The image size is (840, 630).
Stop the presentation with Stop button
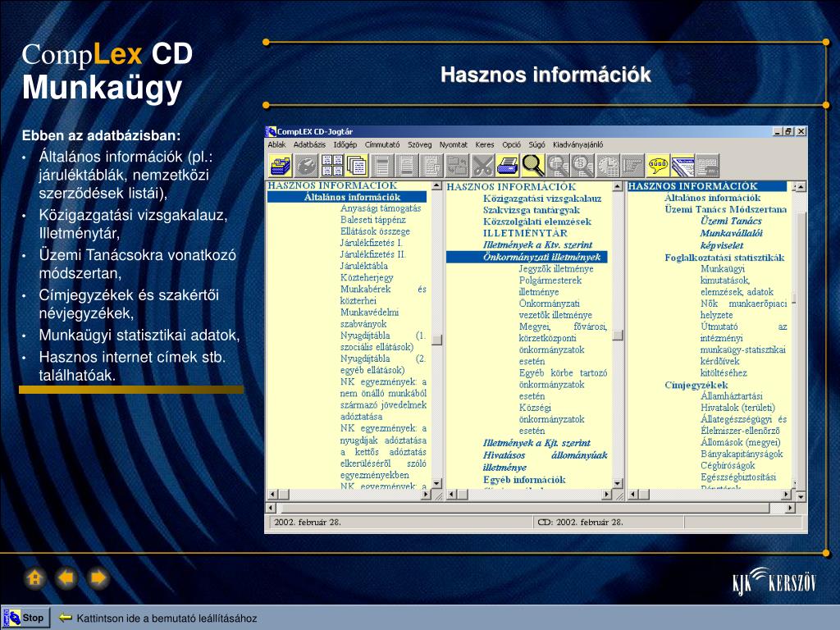pos(26,618)
